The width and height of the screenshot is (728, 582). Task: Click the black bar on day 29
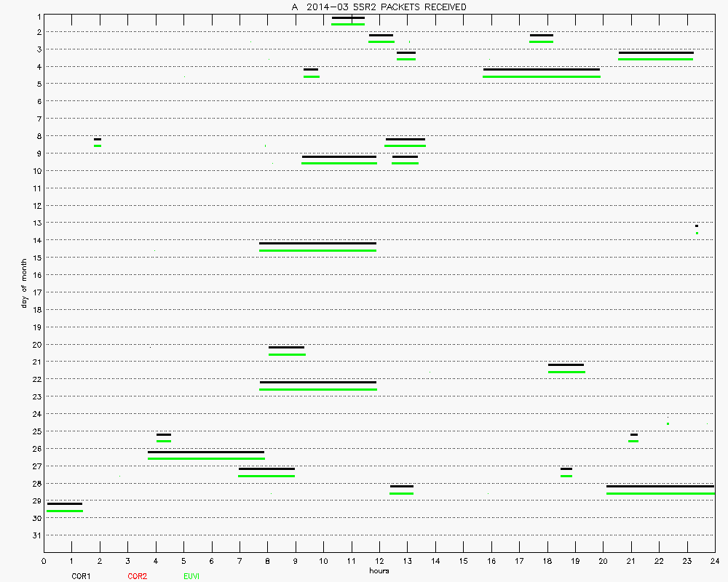[x=64, y=503]
